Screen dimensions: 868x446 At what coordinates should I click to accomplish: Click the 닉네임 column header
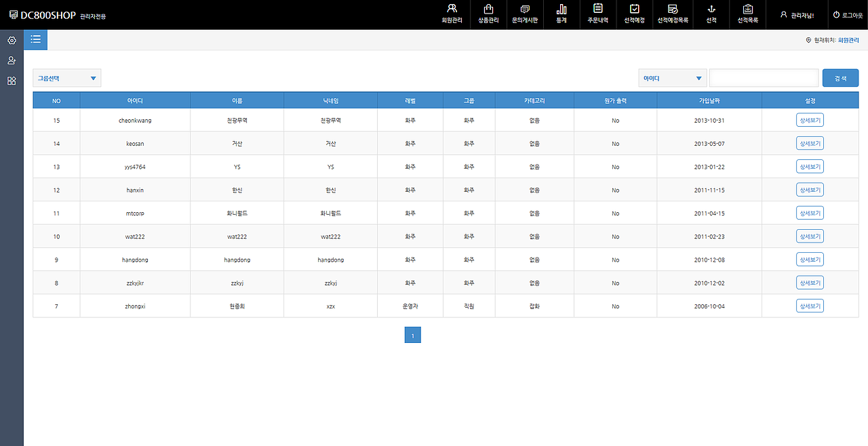[330, 100]
